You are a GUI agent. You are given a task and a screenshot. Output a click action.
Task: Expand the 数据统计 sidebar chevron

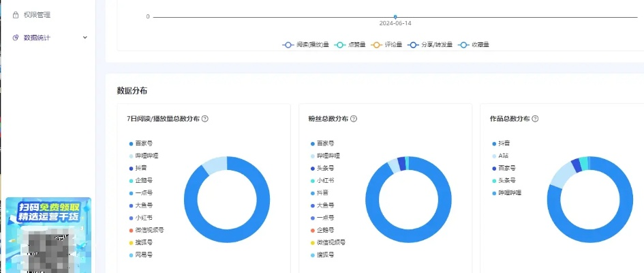point(85,38)
